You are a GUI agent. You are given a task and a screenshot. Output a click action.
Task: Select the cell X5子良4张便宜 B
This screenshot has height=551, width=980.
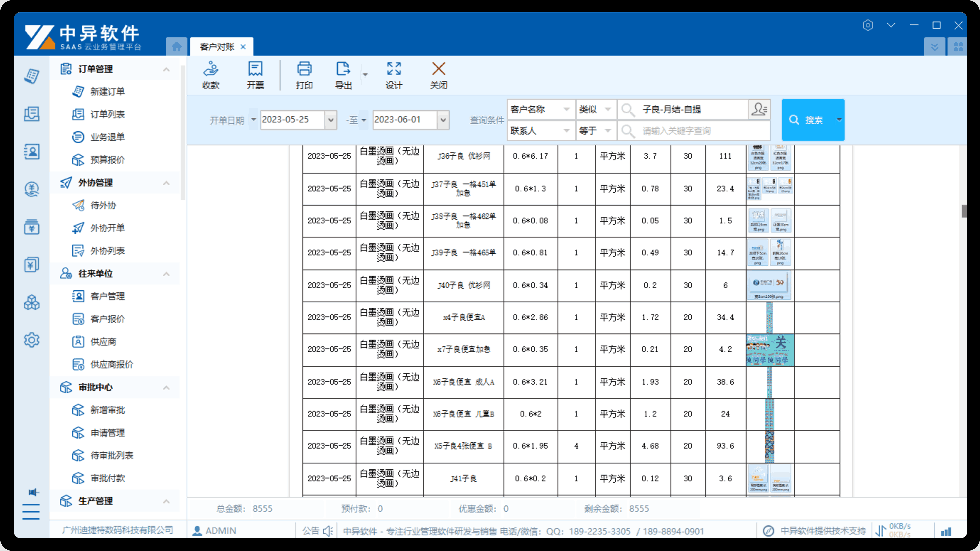(463, 446)
